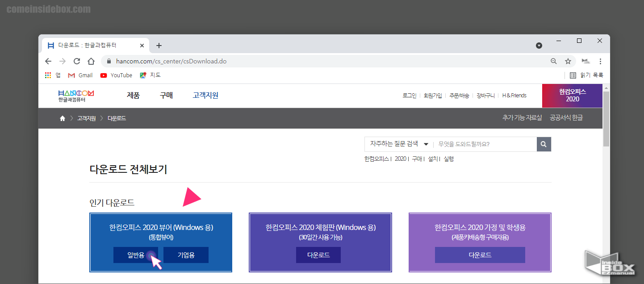Open the 주문/배송 link
The image size is (644, 284).
pos(460,96)
